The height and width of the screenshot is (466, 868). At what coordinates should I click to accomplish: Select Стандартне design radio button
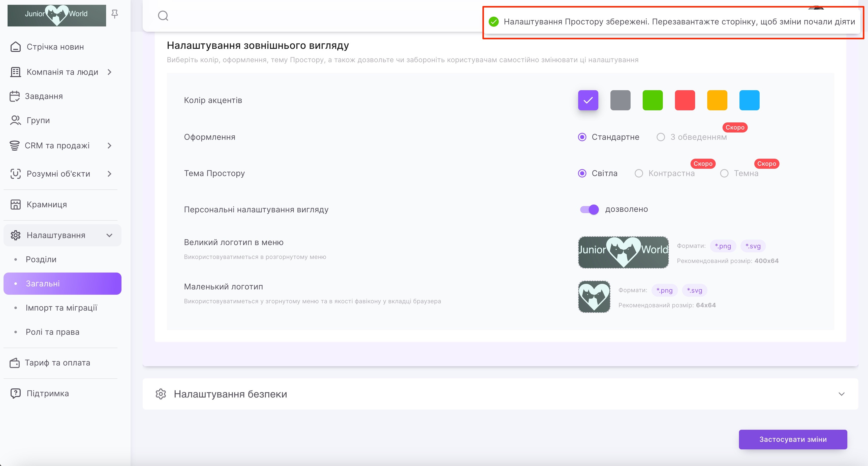[582, 137]
